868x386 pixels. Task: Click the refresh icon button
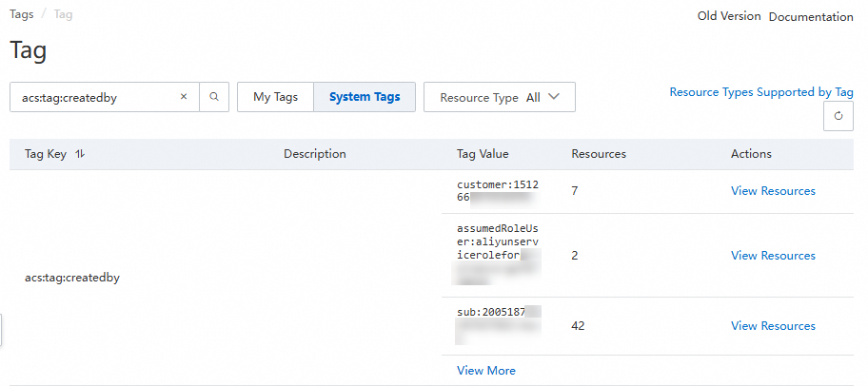click(838, 116)
